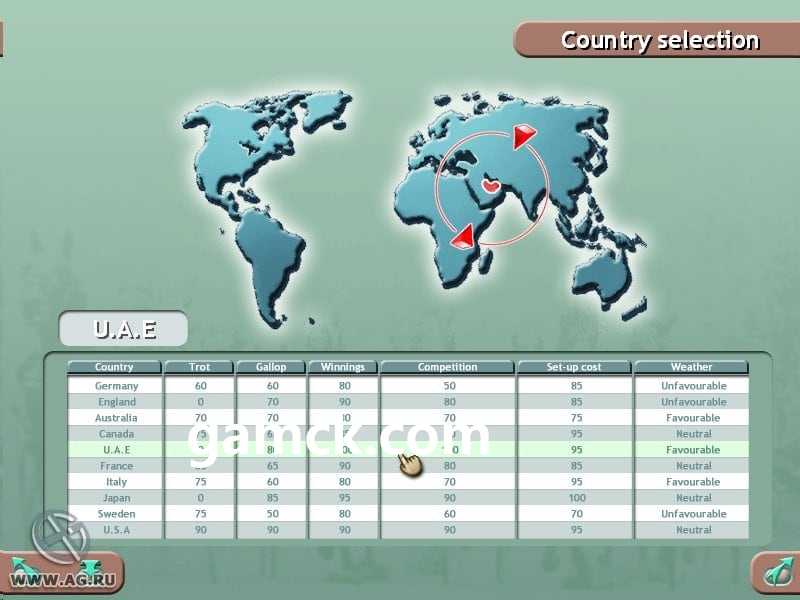Screen dimensions: 800x600
Task: Click the lower red arrow on map circle
Action: 462,236
